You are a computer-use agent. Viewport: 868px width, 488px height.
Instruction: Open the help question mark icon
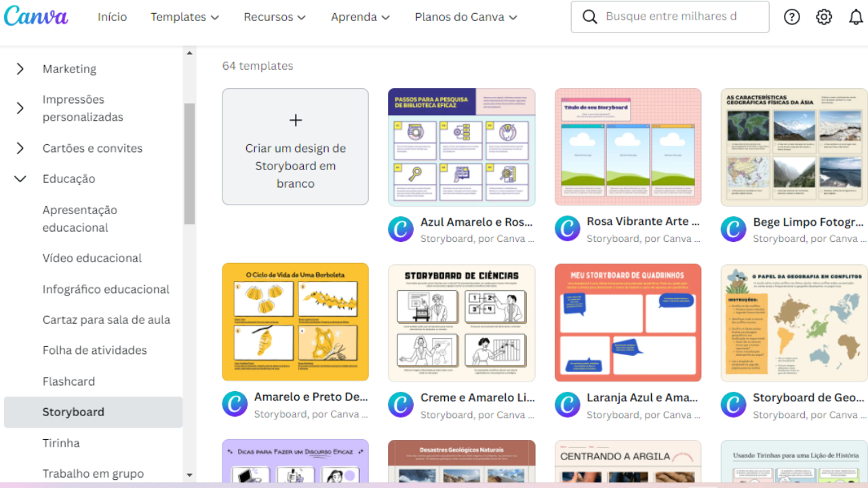(x=791, y=16)
